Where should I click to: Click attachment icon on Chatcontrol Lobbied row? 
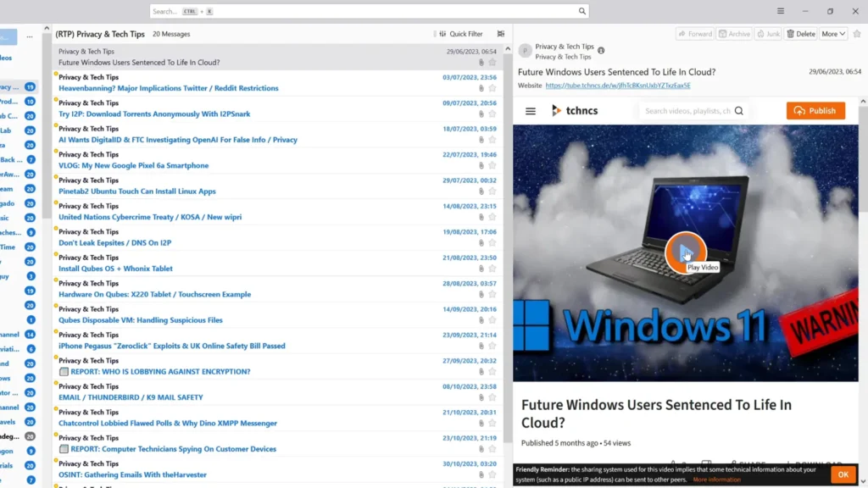point(481,424)
